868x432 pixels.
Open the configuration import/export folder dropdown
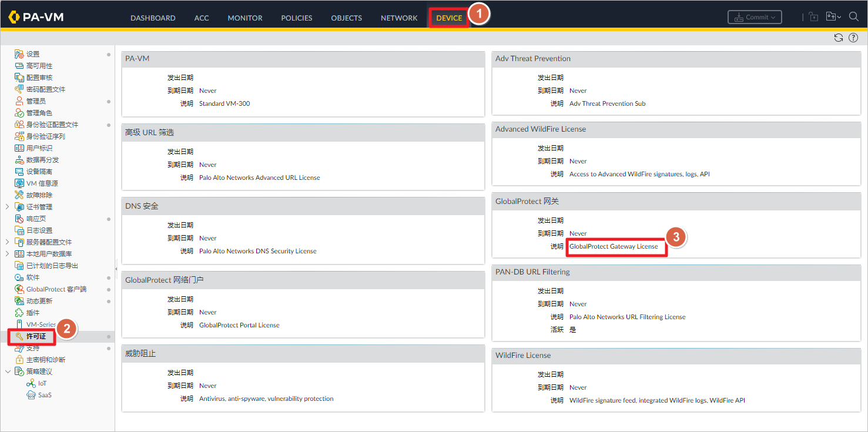(x=833, y=17)
